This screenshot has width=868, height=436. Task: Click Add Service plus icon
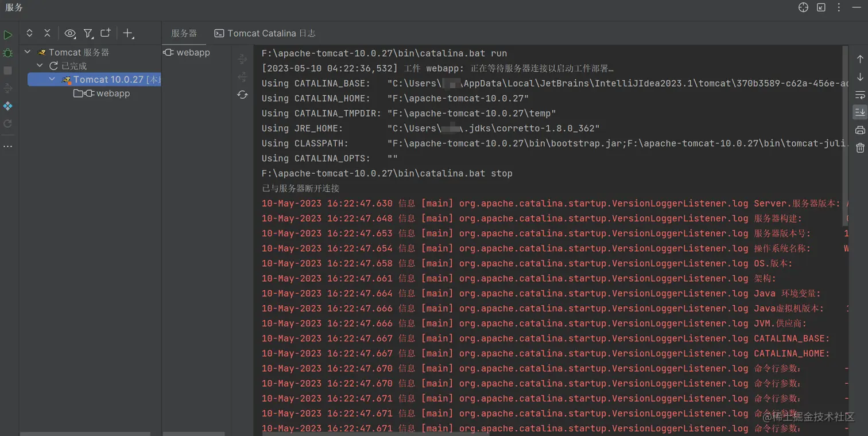pyautogui.click(x=128, y=34)
